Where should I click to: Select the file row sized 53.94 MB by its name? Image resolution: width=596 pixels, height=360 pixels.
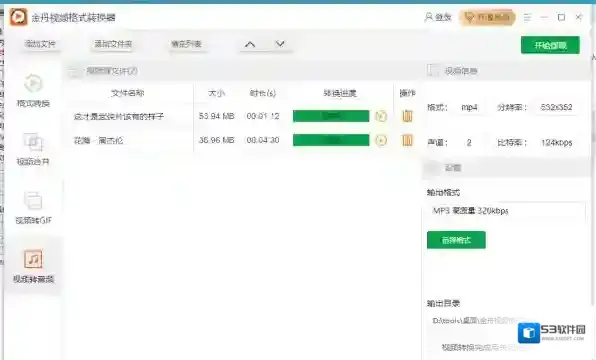tap(119, 116)
